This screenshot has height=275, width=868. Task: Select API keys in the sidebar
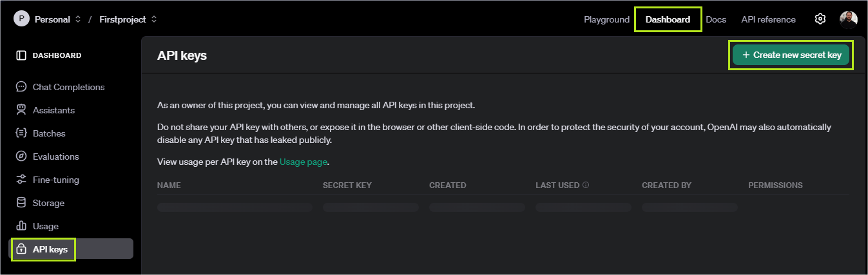point(71,249)
